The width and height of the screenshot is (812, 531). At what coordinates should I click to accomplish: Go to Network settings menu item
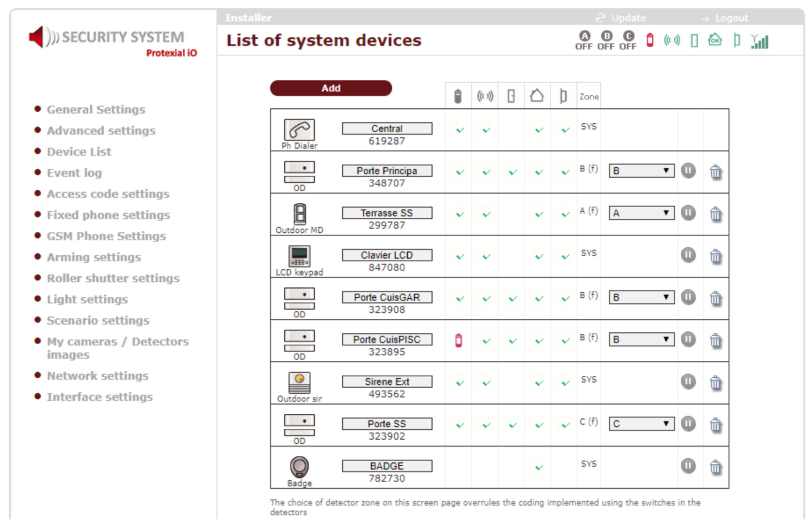coord(98,376)
